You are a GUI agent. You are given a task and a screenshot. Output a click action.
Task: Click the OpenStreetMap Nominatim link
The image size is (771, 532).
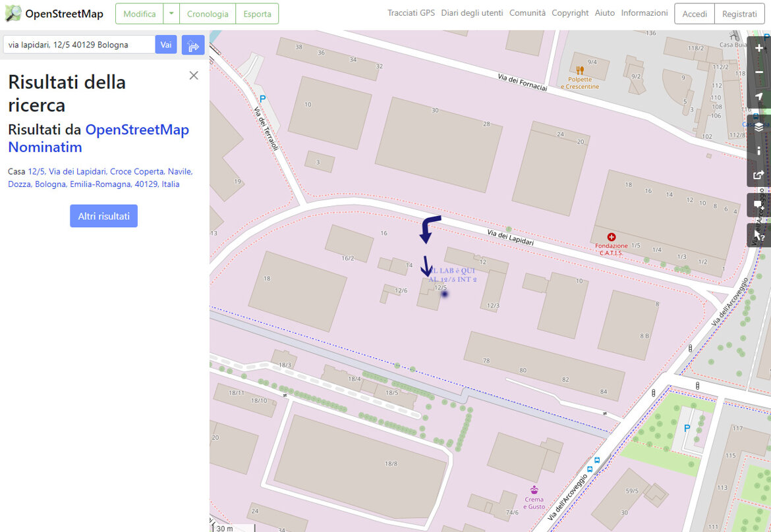click(99, 138)
